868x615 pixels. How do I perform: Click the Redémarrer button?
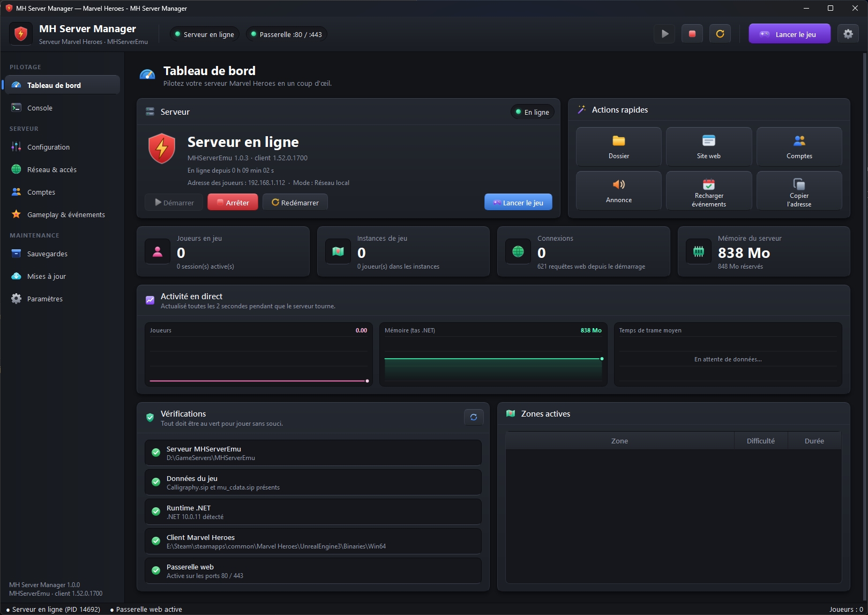click(x=295, y=202)
